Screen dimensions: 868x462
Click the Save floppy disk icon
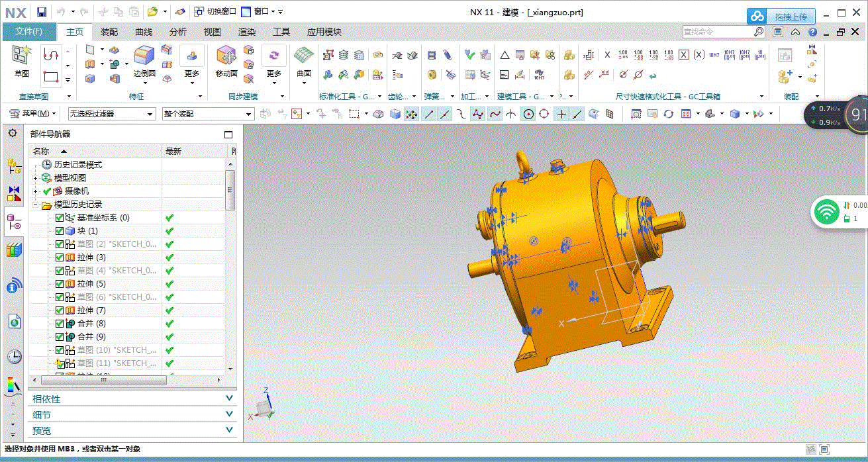point(42,12)
